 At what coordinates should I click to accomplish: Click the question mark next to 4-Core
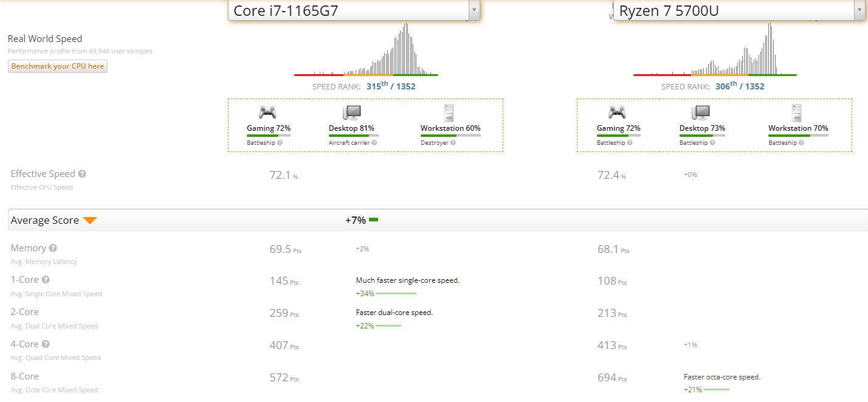(46, 344)
